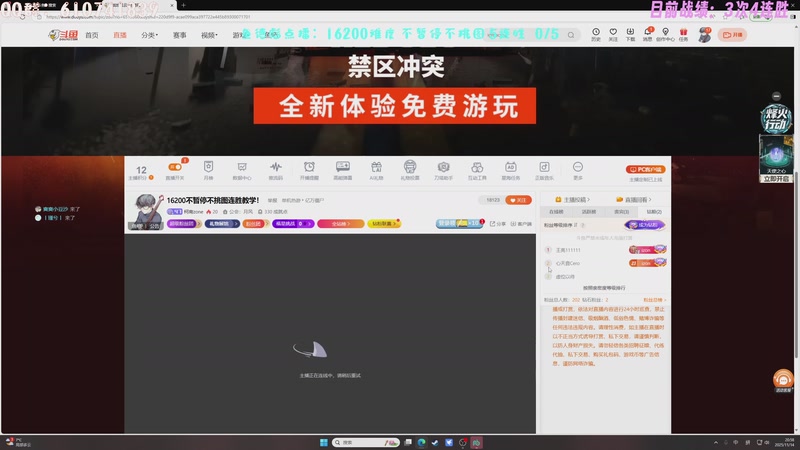800x450 pixels.
Task: Open the 互动工具 icon
Action: 477,170
